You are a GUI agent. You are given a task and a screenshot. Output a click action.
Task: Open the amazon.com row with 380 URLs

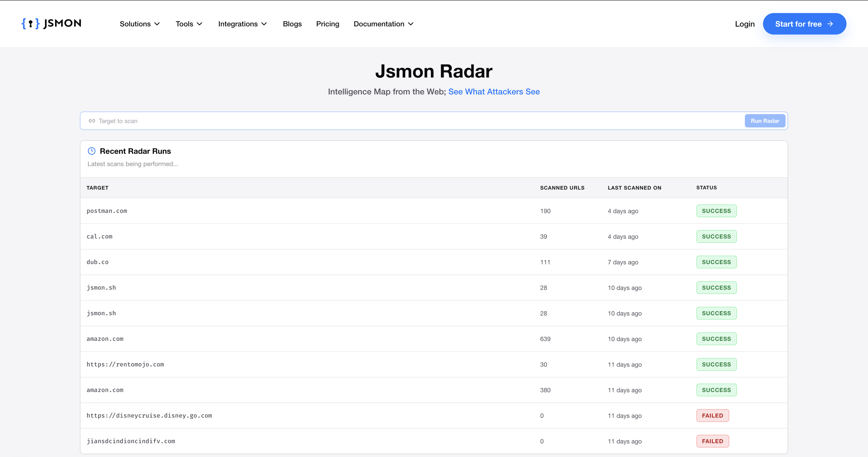click(434, 390)
